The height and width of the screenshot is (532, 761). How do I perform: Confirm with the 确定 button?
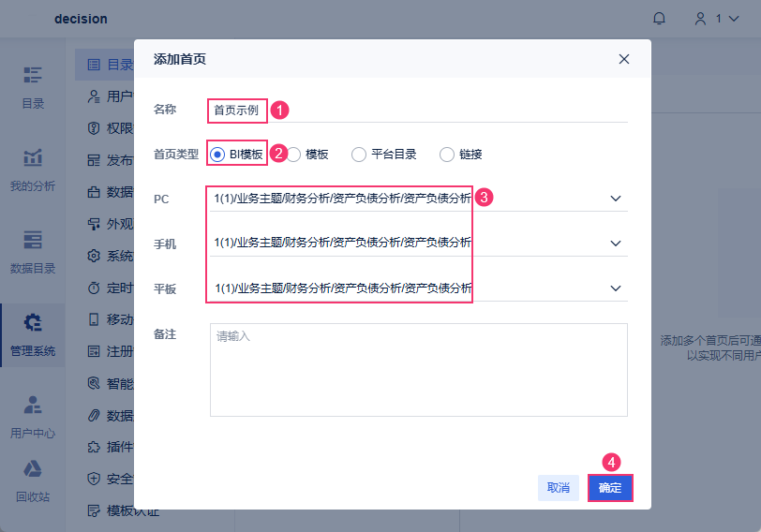610,488
